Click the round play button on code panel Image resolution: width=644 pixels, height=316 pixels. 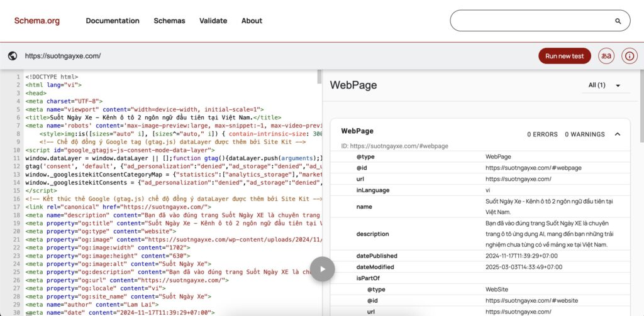323,270
